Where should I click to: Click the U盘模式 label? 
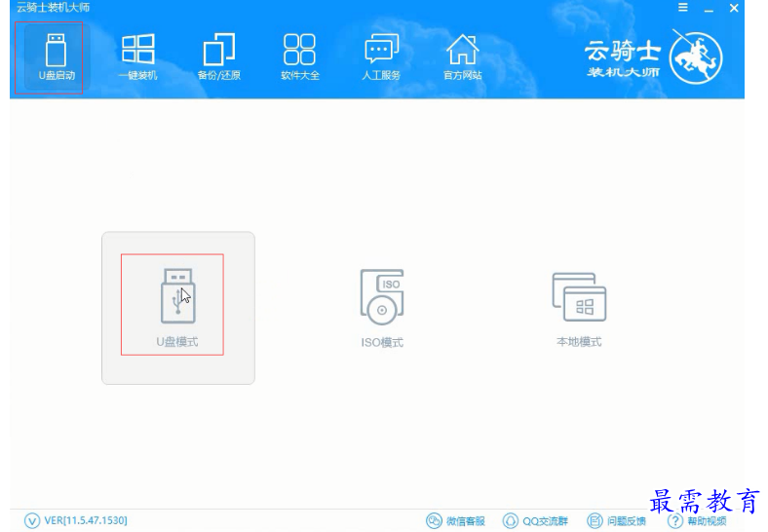[177, 342]
